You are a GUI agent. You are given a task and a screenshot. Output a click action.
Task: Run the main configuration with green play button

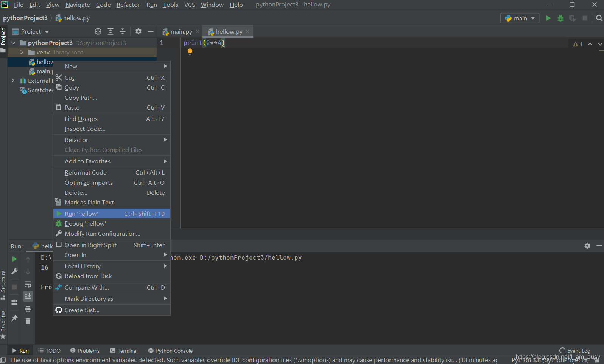[548, 18]
